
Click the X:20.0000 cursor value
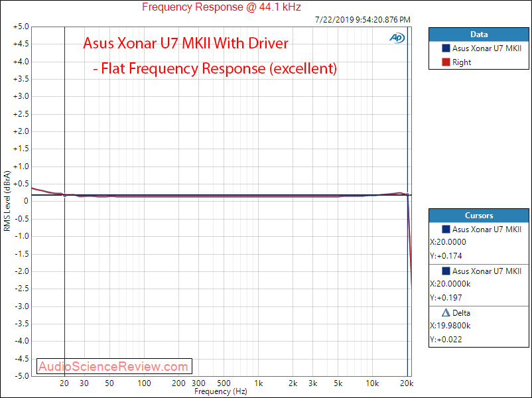[448, 242]
